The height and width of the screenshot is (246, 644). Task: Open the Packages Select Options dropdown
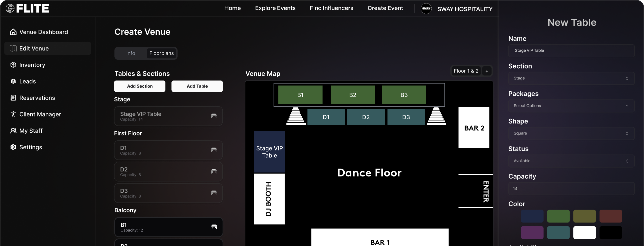tap(571, 106)
